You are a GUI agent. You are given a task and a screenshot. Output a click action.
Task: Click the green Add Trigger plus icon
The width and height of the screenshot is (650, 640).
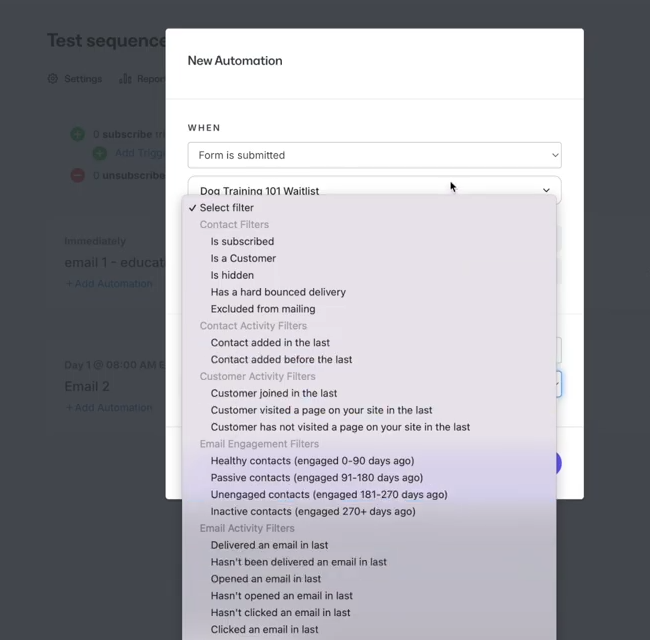pyautogui.click(x=99, y=153)
